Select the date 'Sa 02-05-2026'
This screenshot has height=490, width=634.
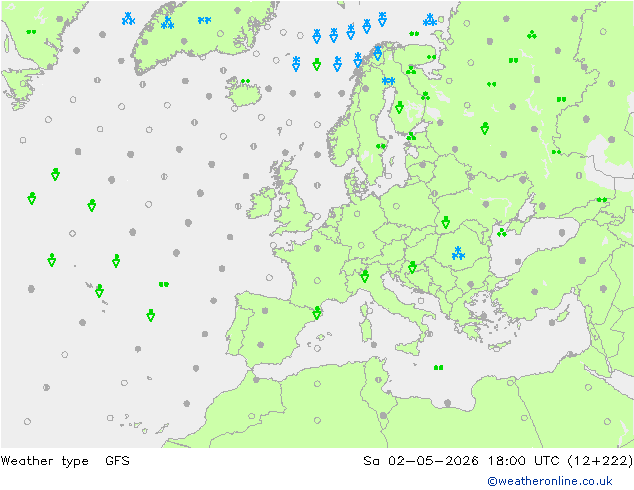pos(421,460)
